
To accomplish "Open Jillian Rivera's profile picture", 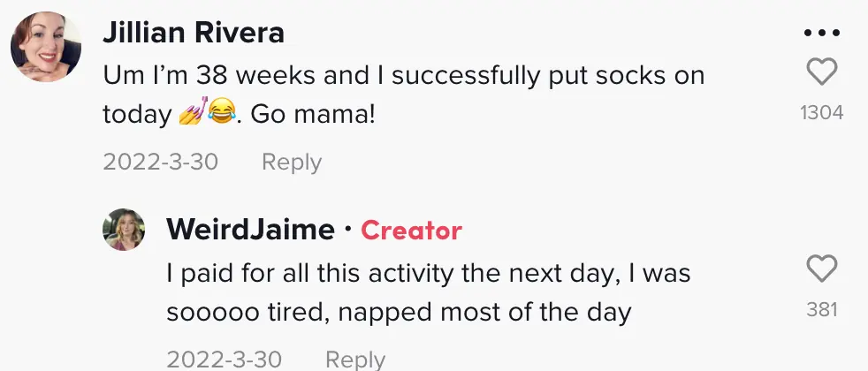I will coord(46,48).
